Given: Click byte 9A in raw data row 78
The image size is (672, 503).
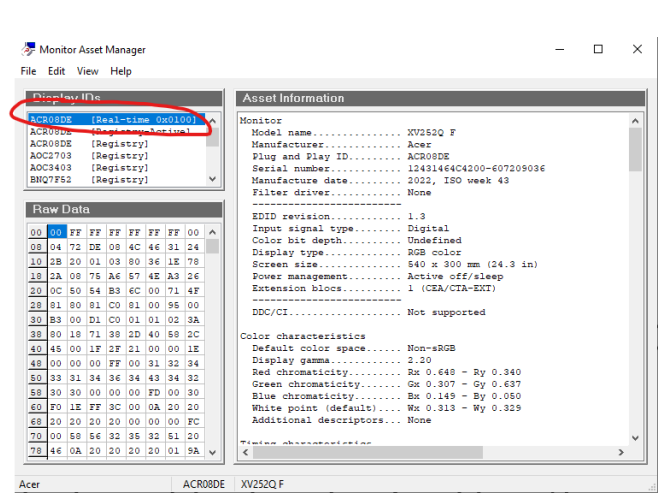Looking at the screenshot, I should click(193, 451).
